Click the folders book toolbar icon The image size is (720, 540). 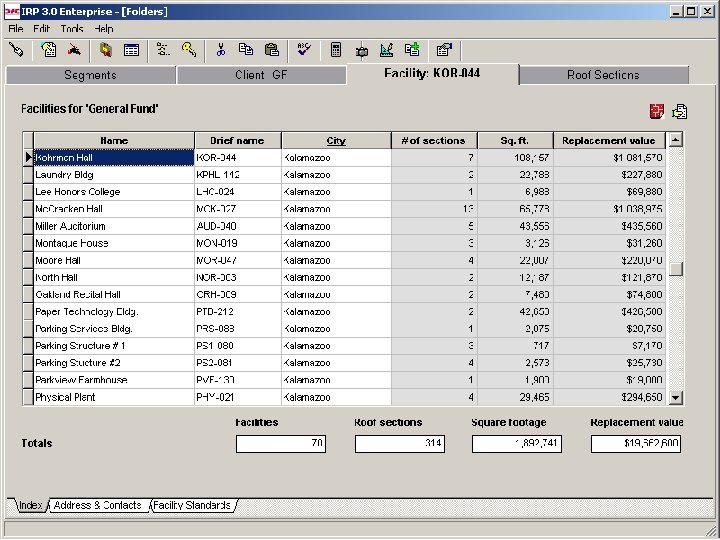(x=106, y=50)
